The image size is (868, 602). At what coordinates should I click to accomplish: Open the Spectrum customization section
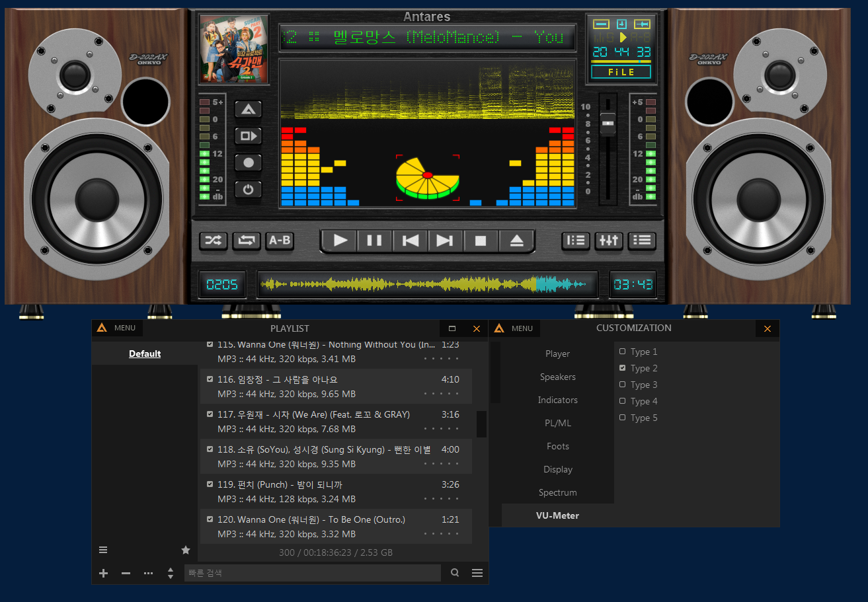point(557,492)
